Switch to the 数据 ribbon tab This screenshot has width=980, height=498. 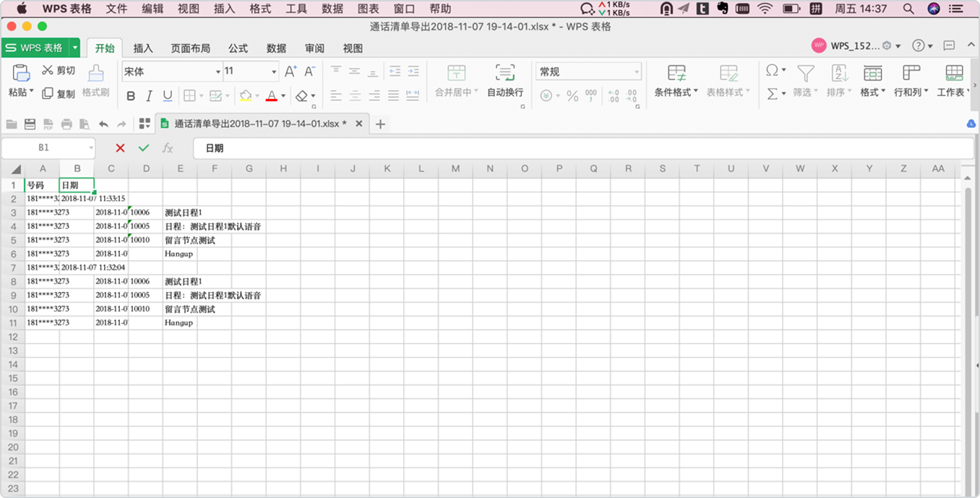(x=276, y=48)
